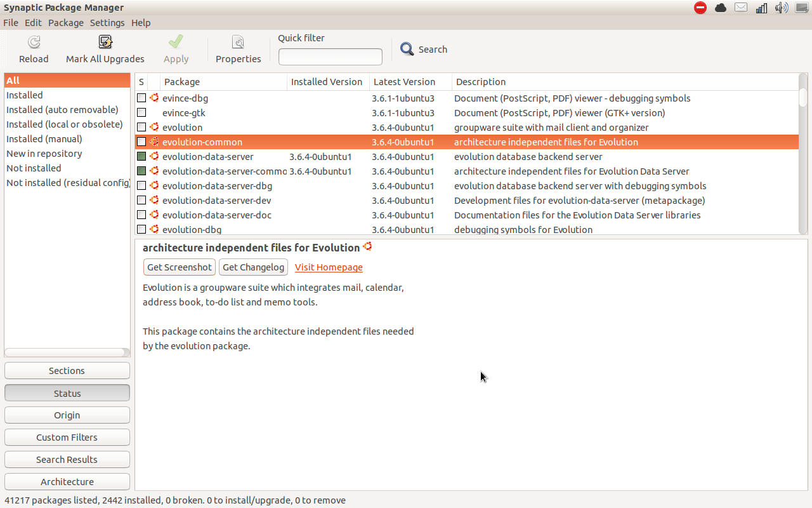812x508 pixels.
Task: Sort by Latest Version column header
Action: click(410, 82)
